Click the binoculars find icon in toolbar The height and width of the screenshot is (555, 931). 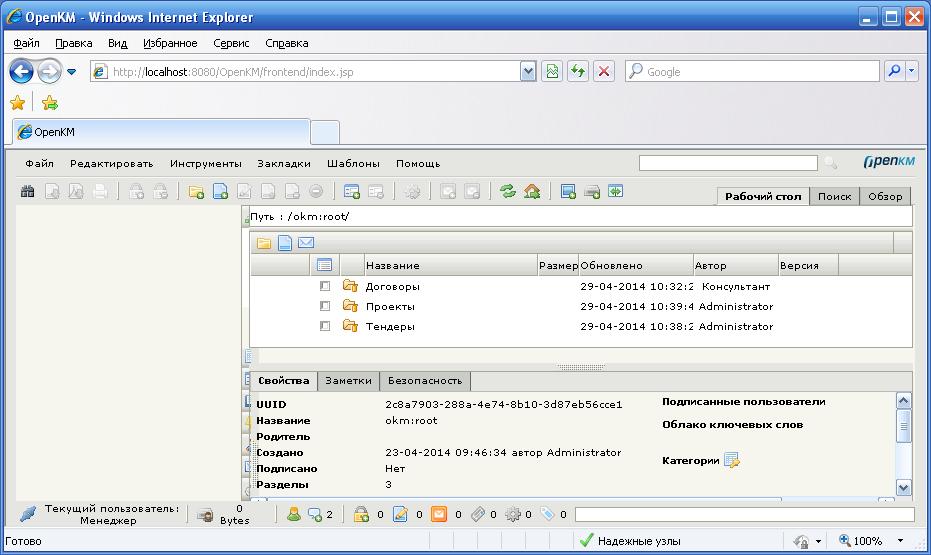coord(28,192)
